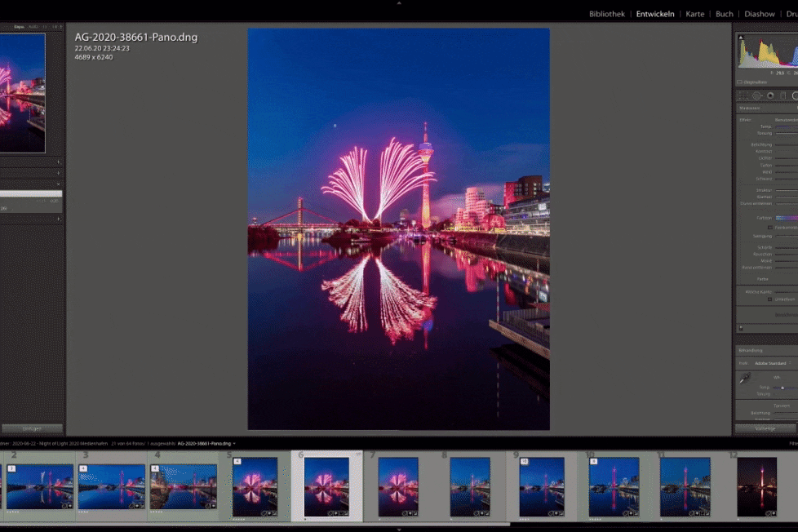Click the navigator preview thumbnail
Screen dimensions: 798x532
click(22, 93)
